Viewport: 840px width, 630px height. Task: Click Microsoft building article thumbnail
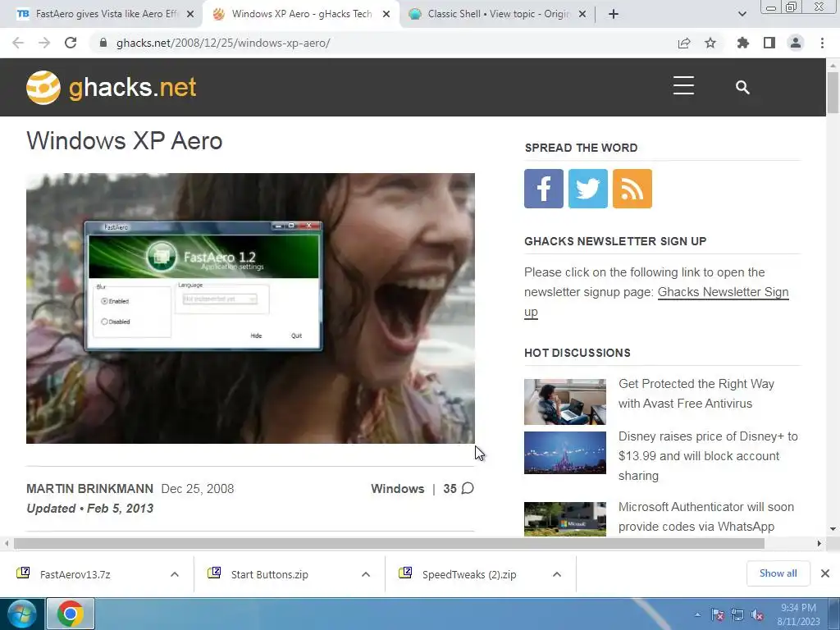(565, 519)
